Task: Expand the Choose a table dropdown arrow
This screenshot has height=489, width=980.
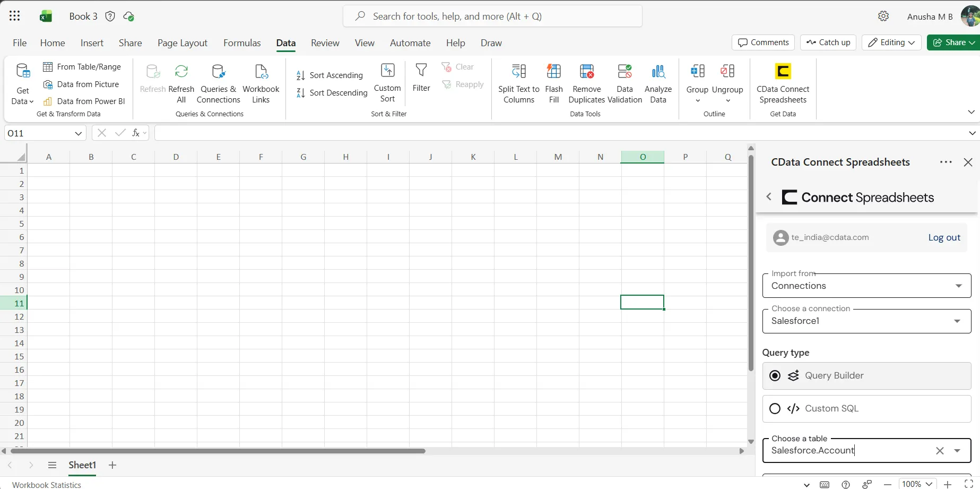Action: 957,451
